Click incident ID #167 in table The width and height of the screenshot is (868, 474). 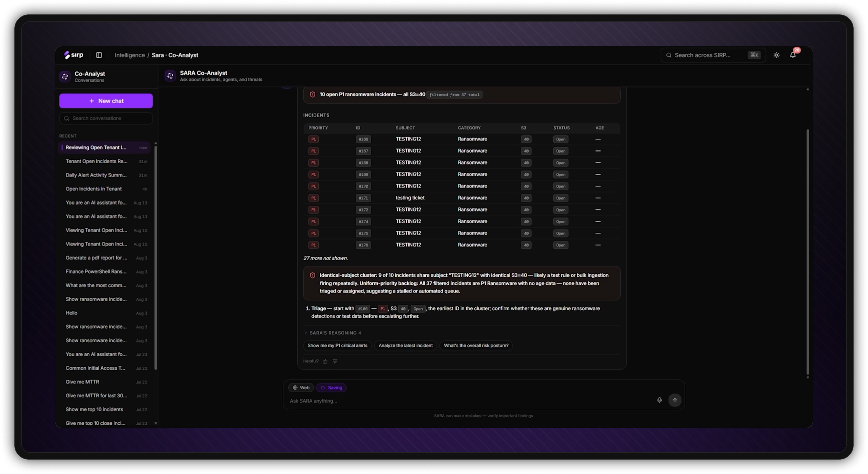click(363, 151)
